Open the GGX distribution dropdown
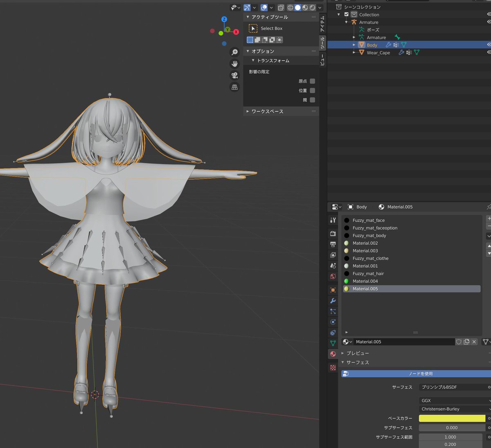 [455, 401]
